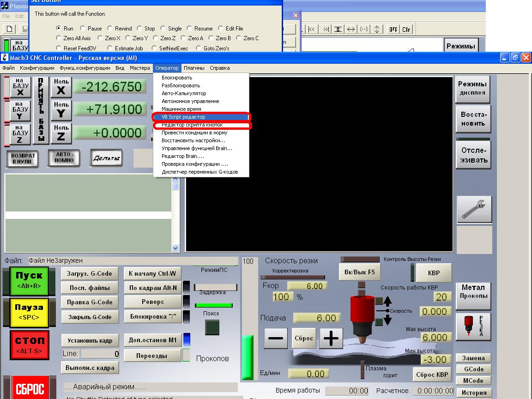Click 'на БАЗУ Y' home button
532x399 pixels.
tap(20, 111)
